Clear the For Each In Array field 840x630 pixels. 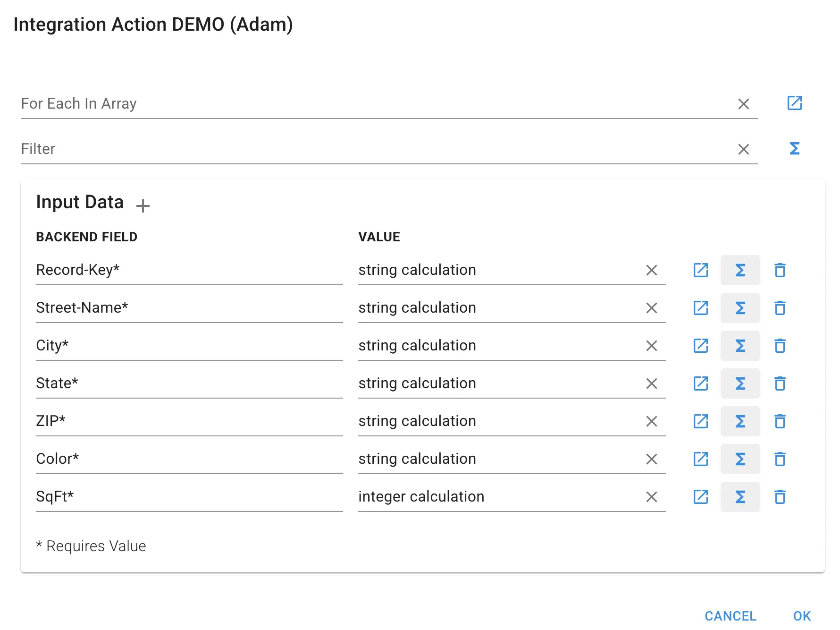(x=744, y=104)
